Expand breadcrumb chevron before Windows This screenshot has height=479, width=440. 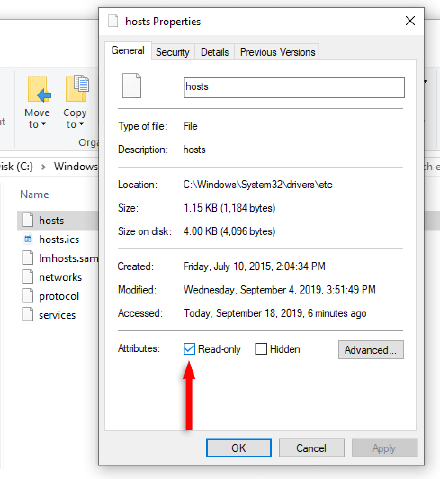[x=43, y=167]
